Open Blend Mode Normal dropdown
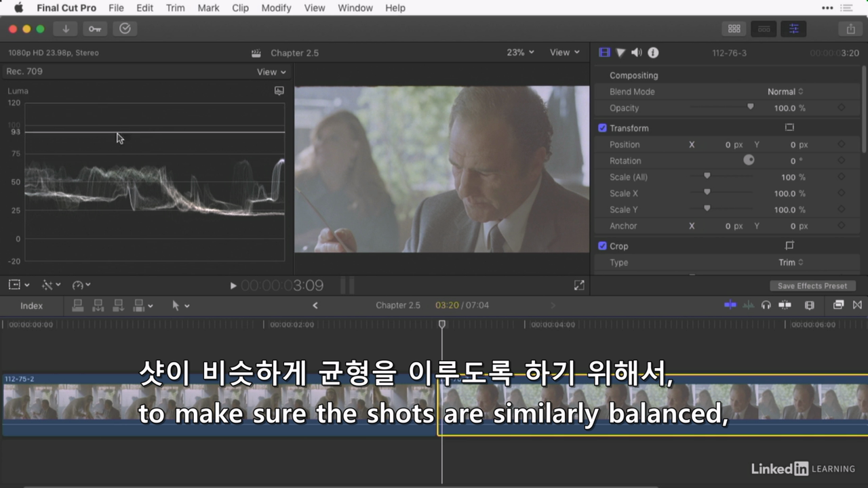This screenshot has height=488, width=868. point(785,91)
